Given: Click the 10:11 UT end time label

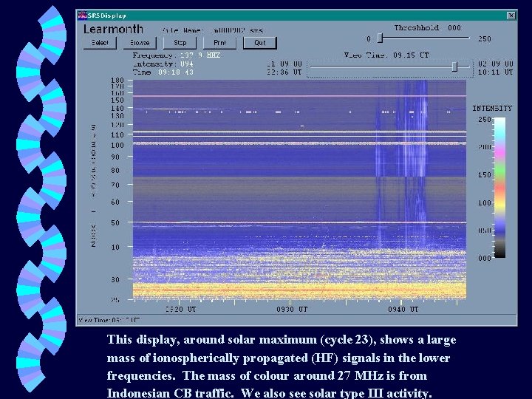Looking at the screenshot, I should click(496, 72).
